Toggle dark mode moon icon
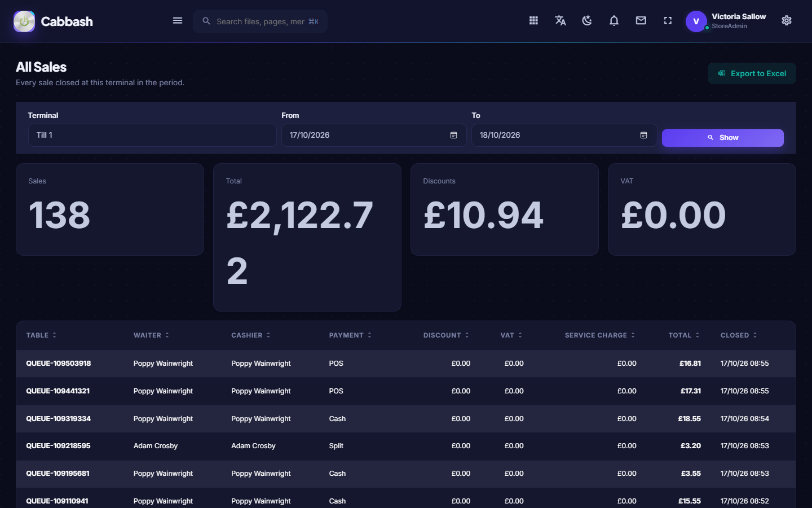The image size is (812, 508). point(587,21)
